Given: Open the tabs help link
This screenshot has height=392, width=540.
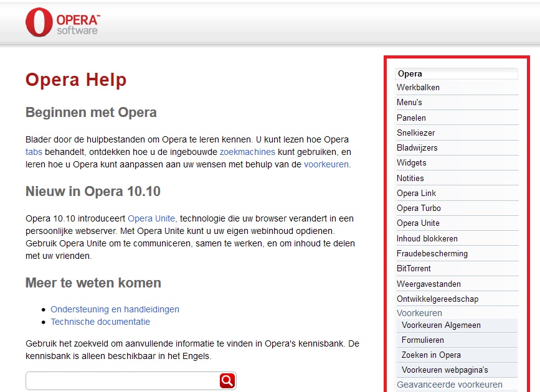Looking at the screenshot, I should click(x=34, y=151).
